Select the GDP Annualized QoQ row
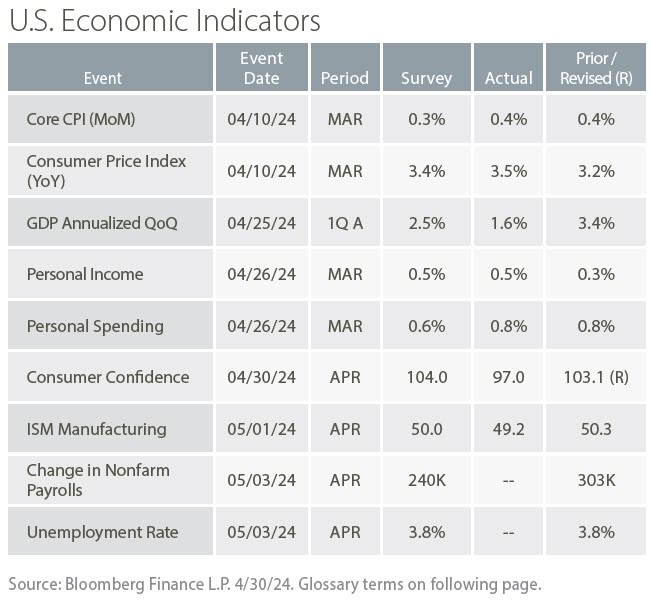 click(101, 223)
